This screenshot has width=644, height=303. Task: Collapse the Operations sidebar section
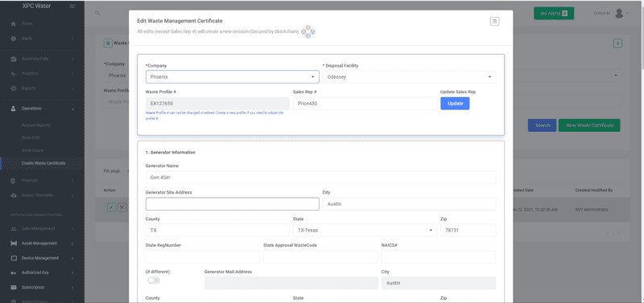72,109
